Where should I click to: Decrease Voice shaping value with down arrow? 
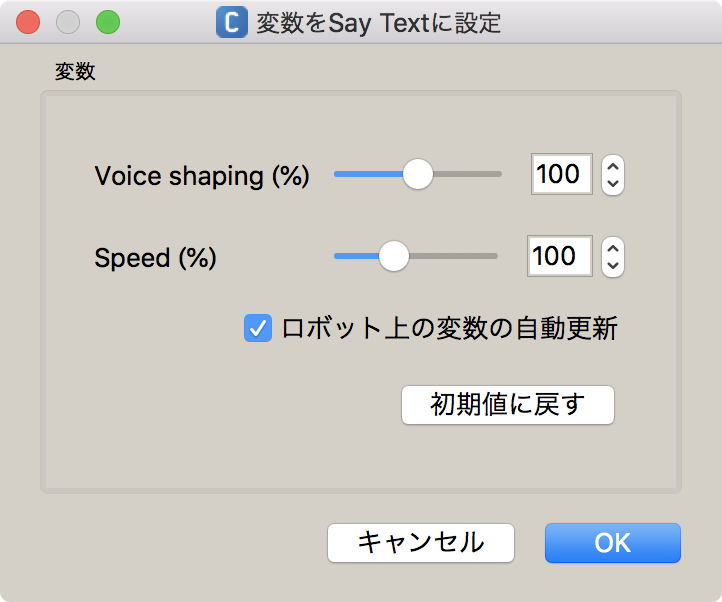(x=613, y=183)
